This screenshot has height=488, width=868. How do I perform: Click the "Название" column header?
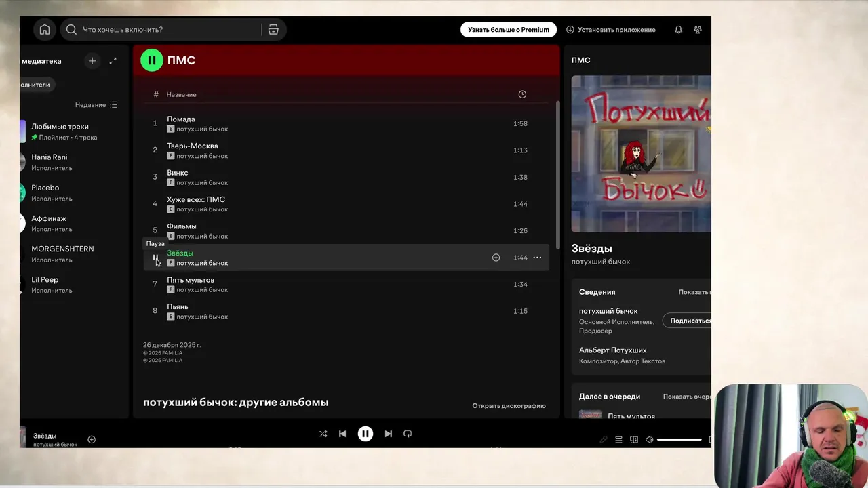pos(182,94)
